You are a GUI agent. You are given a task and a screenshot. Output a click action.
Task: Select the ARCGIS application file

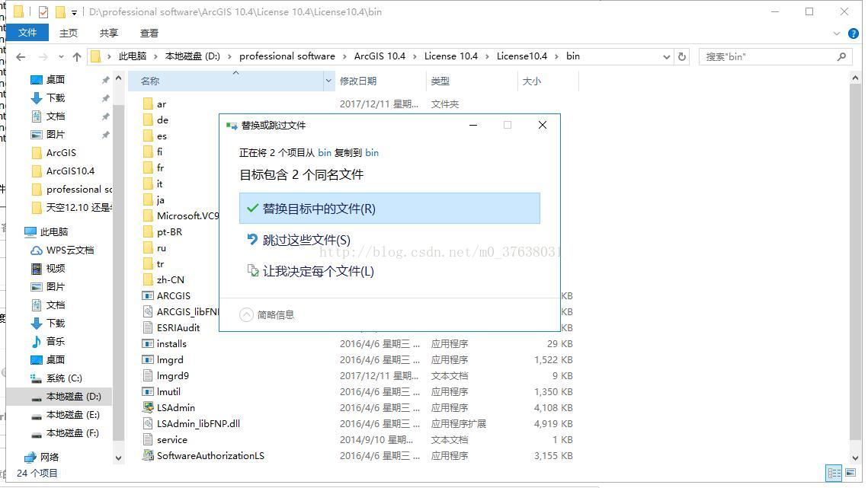[x=173, y=296]
